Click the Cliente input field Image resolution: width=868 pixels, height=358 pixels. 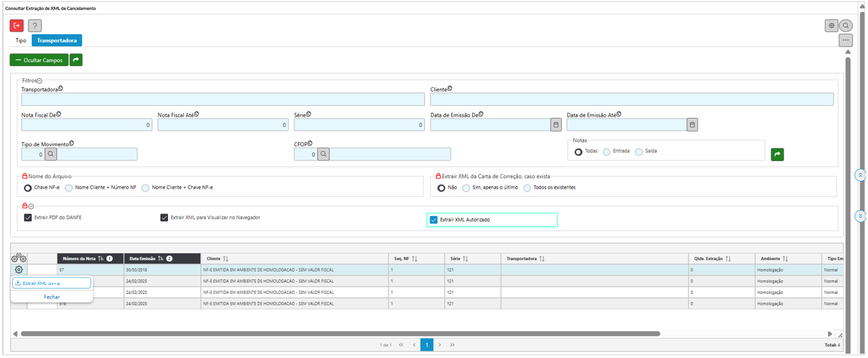point(632,99)
